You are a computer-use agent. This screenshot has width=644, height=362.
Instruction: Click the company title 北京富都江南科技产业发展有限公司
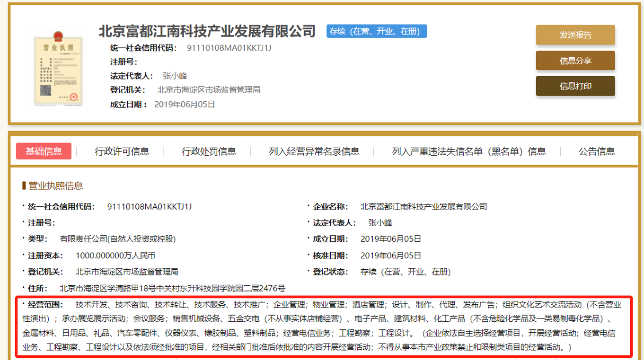(x=207, y=31)
